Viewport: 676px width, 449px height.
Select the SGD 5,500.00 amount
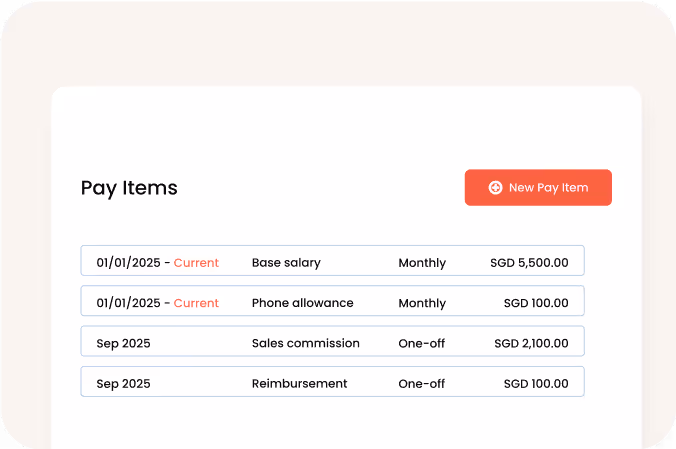[x=529, y=263]
